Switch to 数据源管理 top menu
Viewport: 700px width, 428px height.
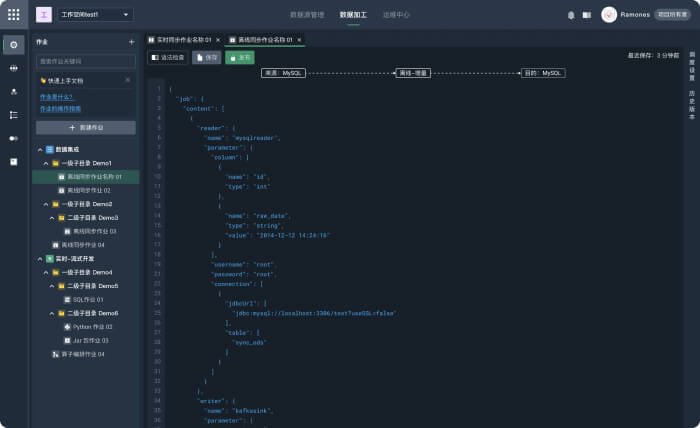307,15
